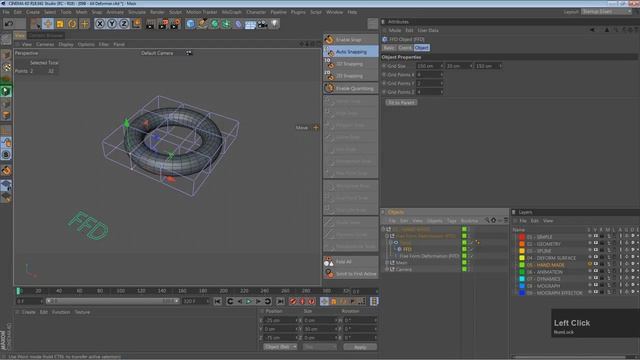This screenshot has width=640, height=360.
Task: Expand the Main null in Objects
Action: (387, 262)
